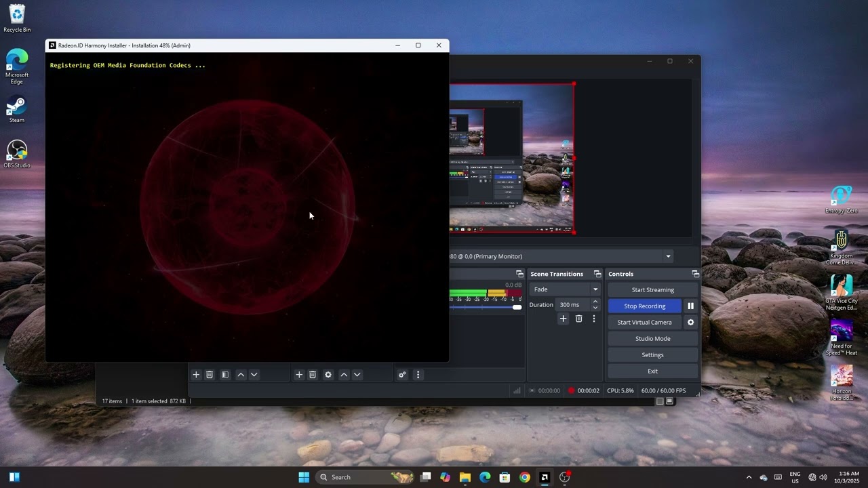This screenshot has height=488, width=868.
Task: Delete the selected source in OBS
Action: (x=313, y=375)
